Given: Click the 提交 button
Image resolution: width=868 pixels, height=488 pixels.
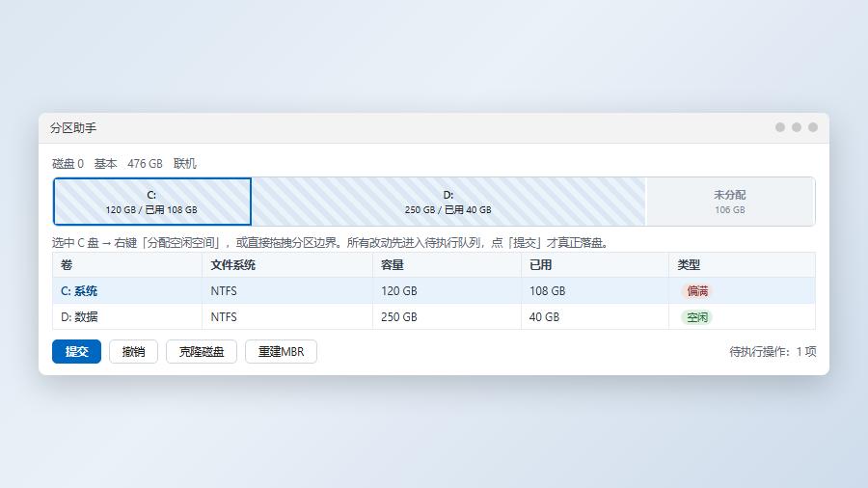Looking at the screenshot, I should pyautogui.click(x=76, y=351).
